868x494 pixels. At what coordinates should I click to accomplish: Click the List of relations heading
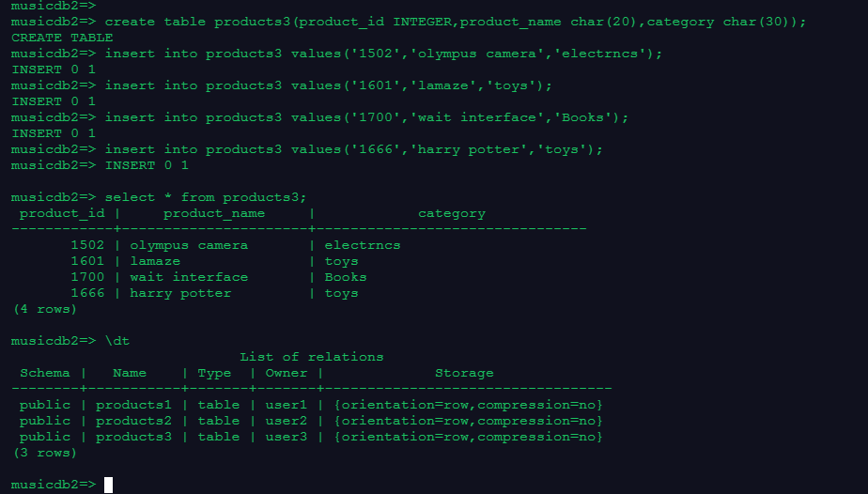point(312,357)
